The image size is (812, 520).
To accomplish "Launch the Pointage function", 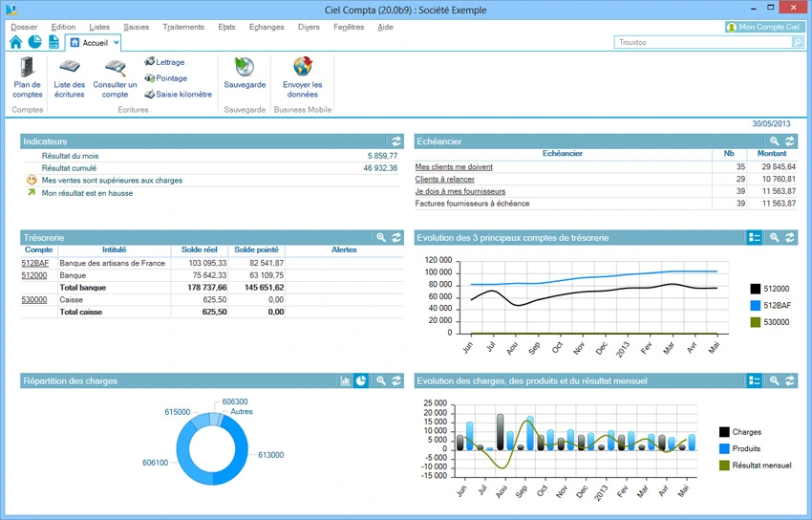I will (x=165, y=78).
